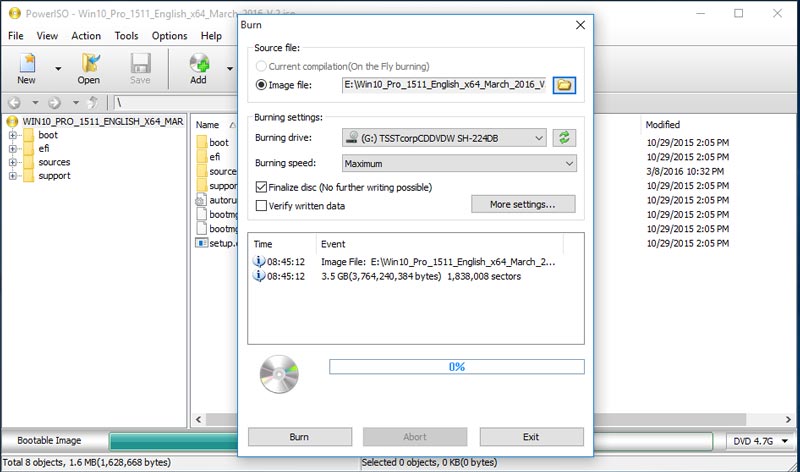Viewport: 800px width, 472px height.
Task: Select the autorun file icon in file list
Action: pos(201,200)
